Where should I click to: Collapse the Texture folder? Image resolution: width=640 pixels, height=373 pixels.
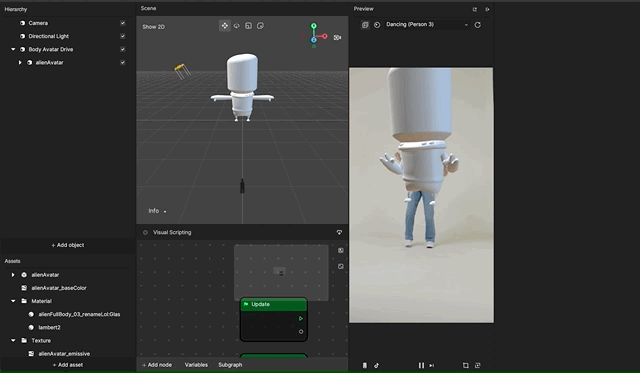point(13,340)
